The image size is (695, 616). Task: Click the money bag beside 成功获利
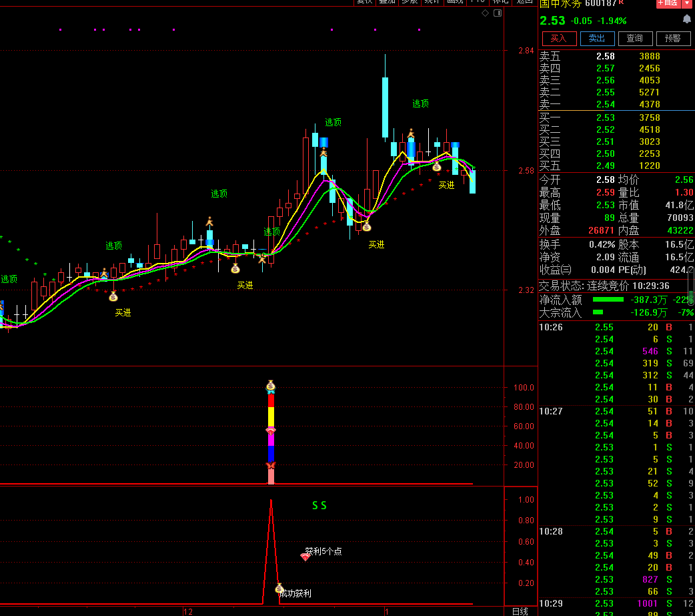[x=279, y=589]
